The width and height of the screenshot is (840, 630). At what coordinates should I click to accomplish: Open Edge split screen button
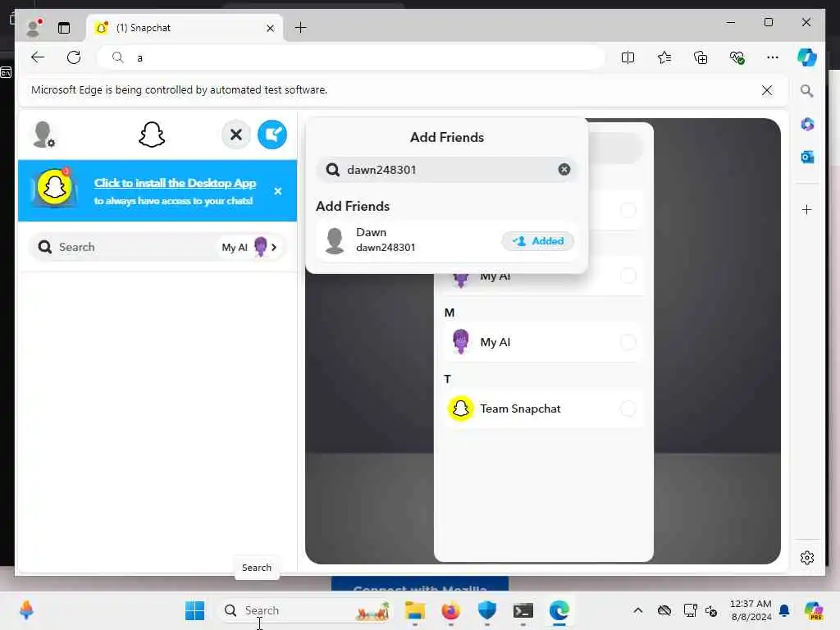pos(628,57)
